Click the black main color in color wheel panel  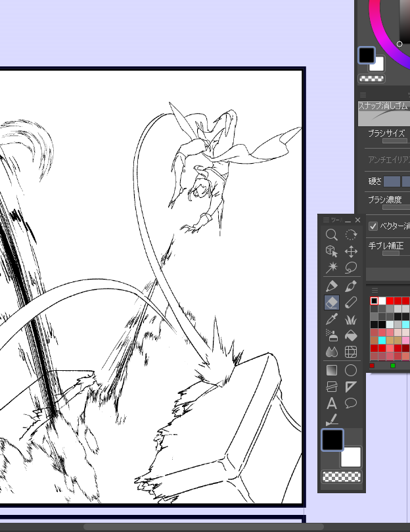coord(366,55)
